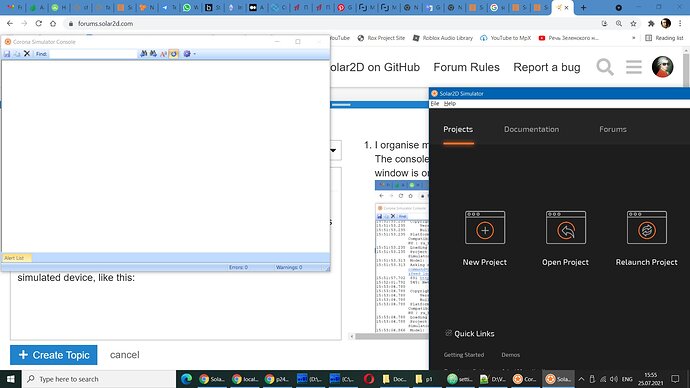Image resolution: width=690 pixels, height=388 pixels.
Task: Focus the Find text field in console
Action: point(93,54)
